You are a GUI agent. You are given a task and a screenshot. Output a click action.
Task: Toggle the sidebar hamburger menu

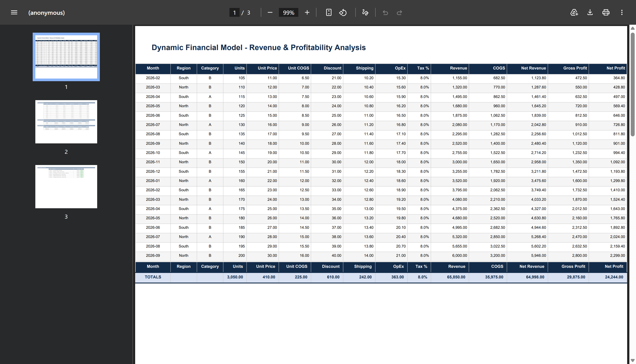click(x=14, y=13)
